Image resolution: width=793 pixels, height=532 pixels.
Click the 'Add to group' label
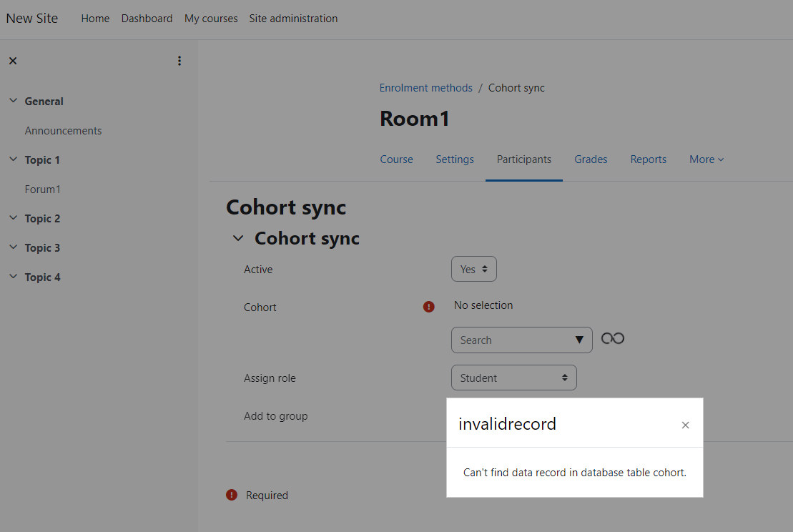(x=275, y=416)
